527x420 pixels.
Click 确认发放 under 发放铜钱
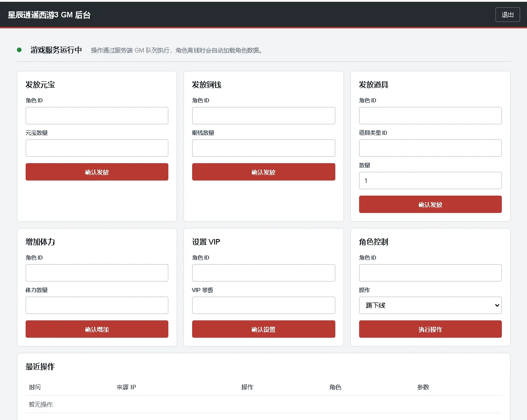point(263,172)
